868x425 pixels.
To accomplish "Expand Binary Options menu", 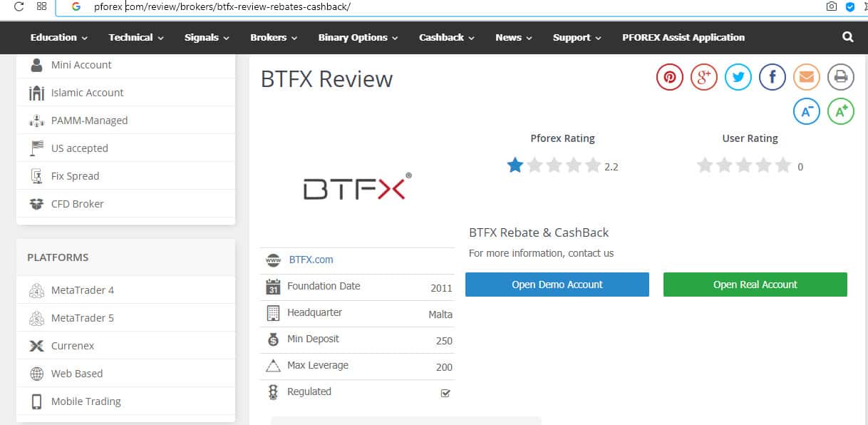I will (x=358, y=37).
